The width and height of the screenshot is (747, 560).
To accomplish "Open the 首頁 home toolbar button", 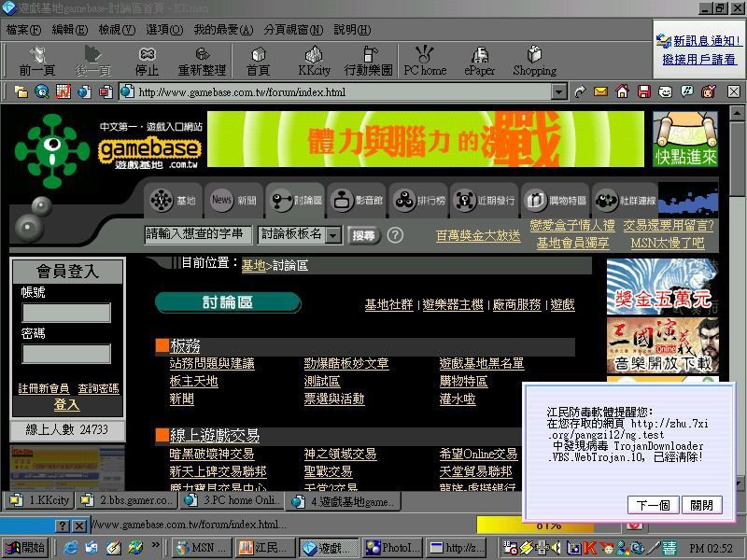I will pos(258,61).
